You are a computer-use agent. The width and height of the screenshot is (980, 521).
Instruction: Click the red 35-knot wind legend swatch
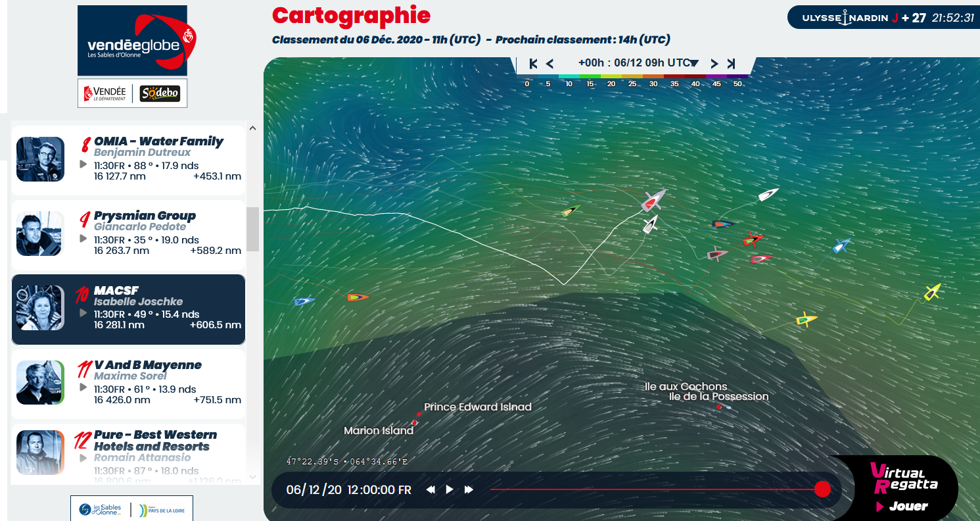point(674,76)
